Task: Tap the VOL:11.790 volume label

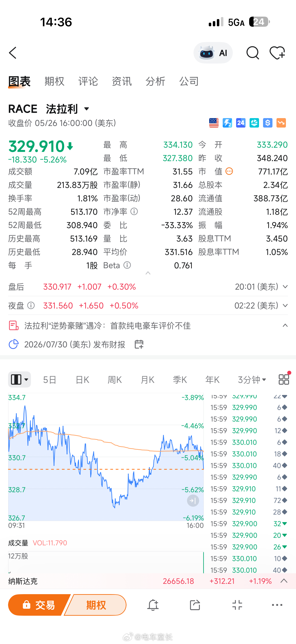Action: (x=50, y=543)
